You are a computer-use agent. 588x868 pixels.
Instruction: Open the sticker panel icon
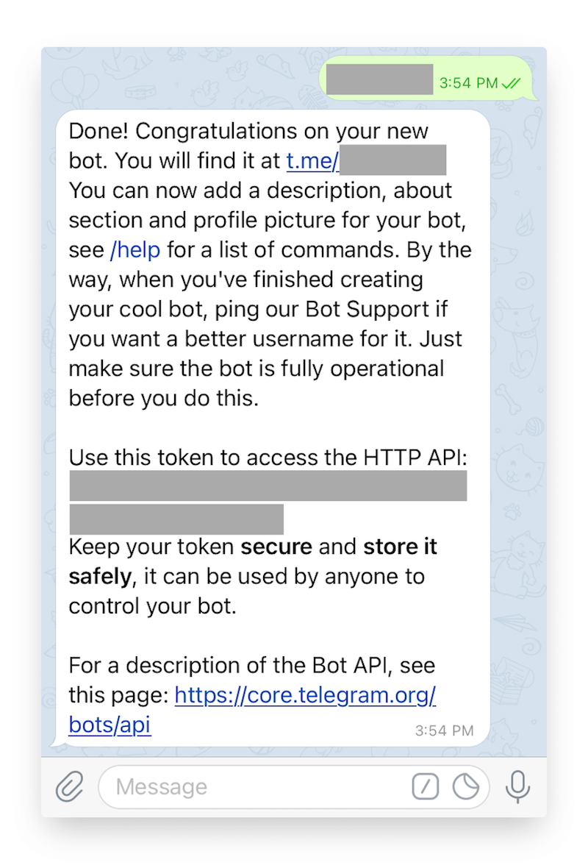tap(465, 788)
